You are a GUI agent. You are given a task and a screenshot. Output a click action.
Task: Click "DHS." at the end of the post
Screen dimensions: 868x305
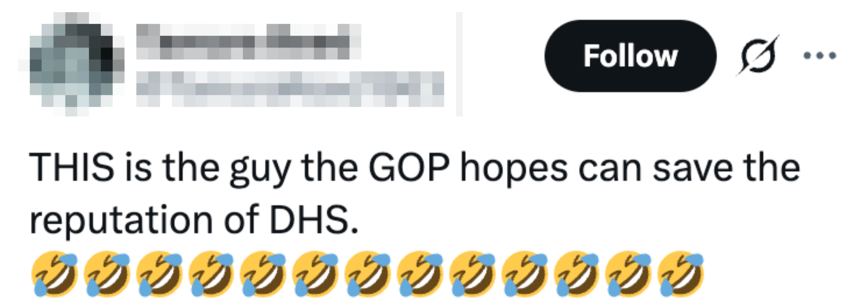(313, 219)
